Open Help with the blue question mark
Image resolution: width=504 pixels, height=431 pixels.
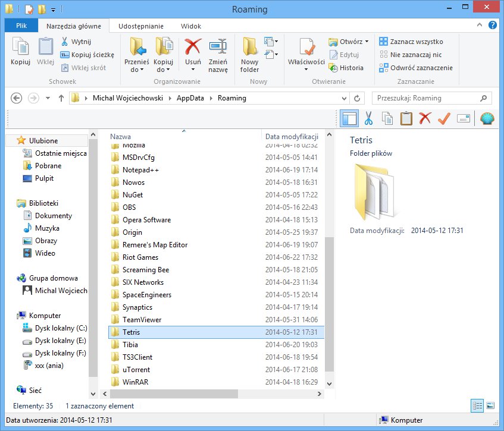[x=493, y=25]
